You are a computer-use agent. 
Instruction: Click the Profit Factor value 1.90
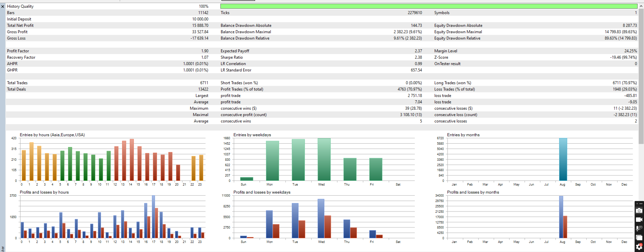click(x=205, y=51)
